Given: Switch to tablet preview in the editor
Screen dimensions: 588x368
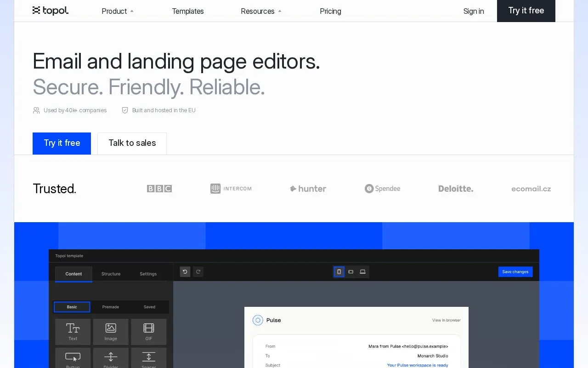Looking at the screenshot, I should click(x=351, y=272).
